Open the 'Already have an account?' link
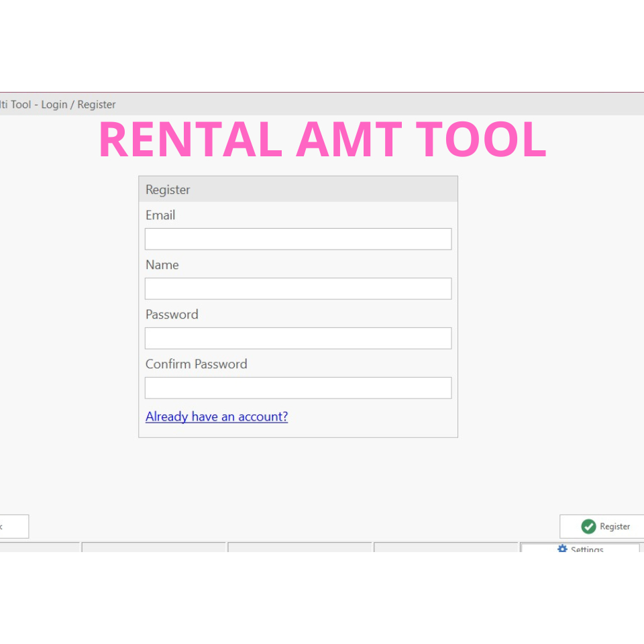The image size is (644, 644). click(217, 417)
